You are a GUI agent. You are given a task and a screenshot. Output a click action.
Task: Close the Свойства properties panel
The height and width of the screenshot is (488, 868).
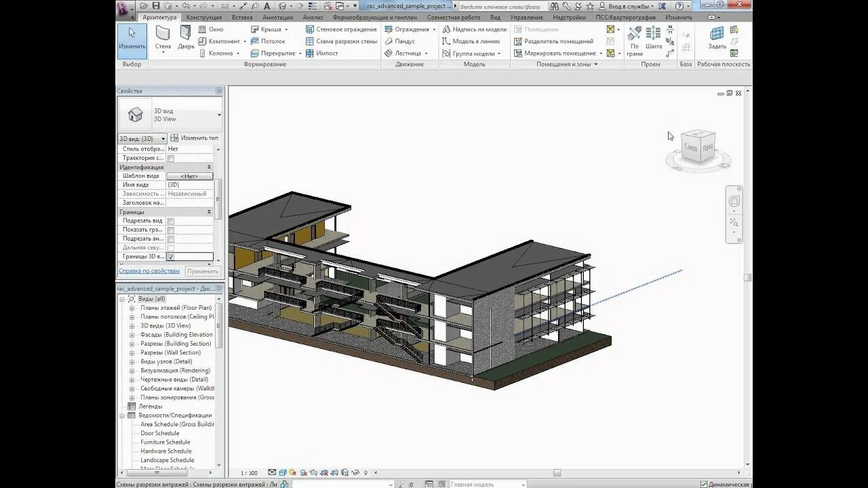[x=219, y=91]
